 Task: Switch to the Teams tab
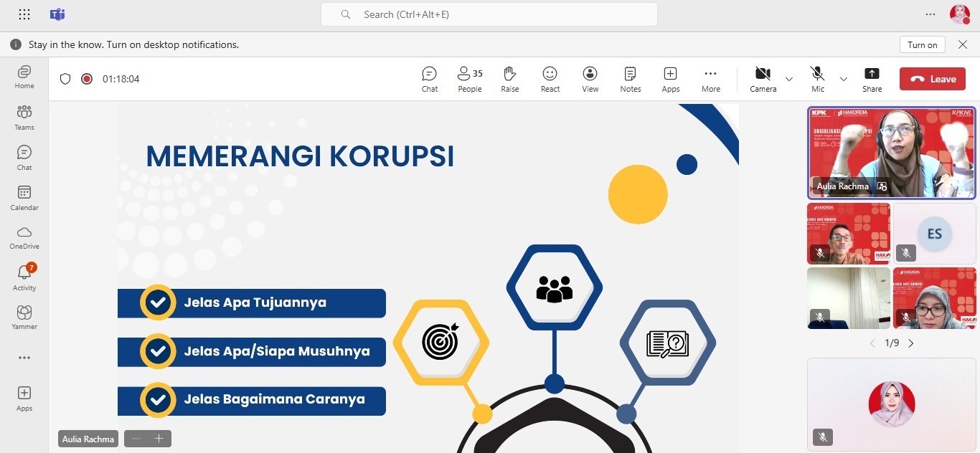[24, 117]
